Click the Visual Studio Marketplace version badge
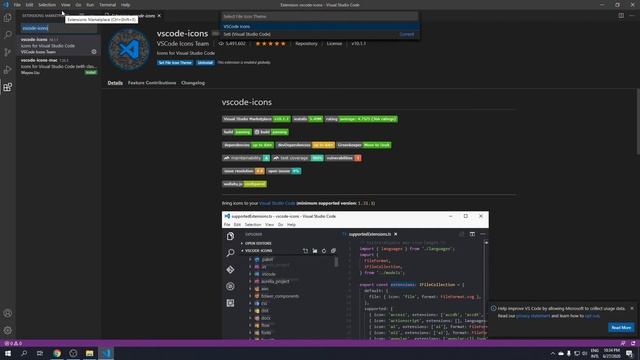This screenshot has width=640, height=360. (256, 119)
